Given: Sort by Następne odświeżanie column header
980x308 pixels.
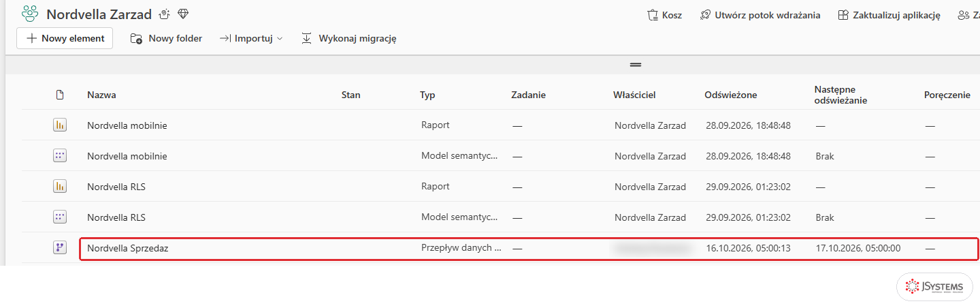Looking at the screenshot, I should (x=840, y=95).
